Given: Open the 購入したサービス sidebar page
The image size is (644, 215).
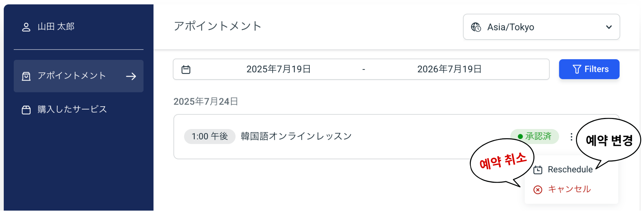Looking at the screenshot, I should [x=72, y=109].
